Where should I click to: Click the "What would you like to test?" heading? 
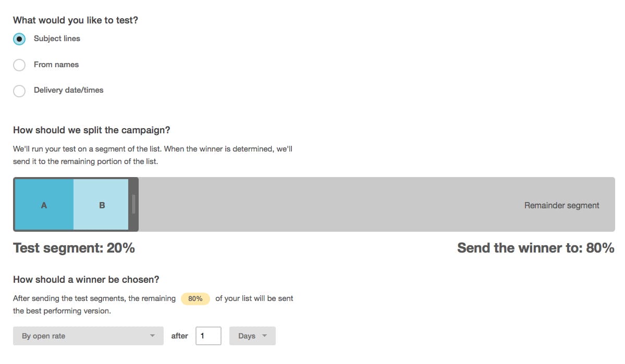click(x=76, y=20)
